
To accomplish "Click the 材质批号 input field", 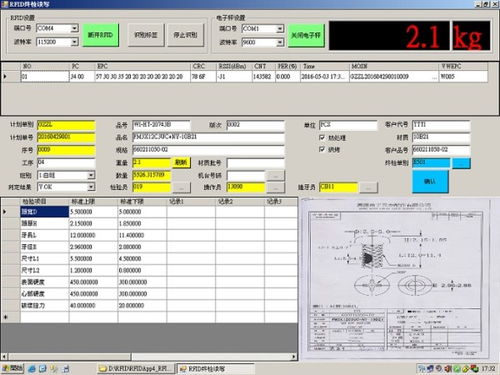I will (x=255, y=163).
